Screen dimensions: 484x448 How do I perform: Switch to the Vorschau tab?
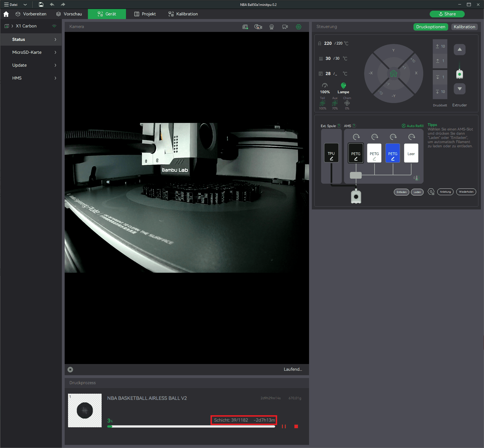point(69,14)
